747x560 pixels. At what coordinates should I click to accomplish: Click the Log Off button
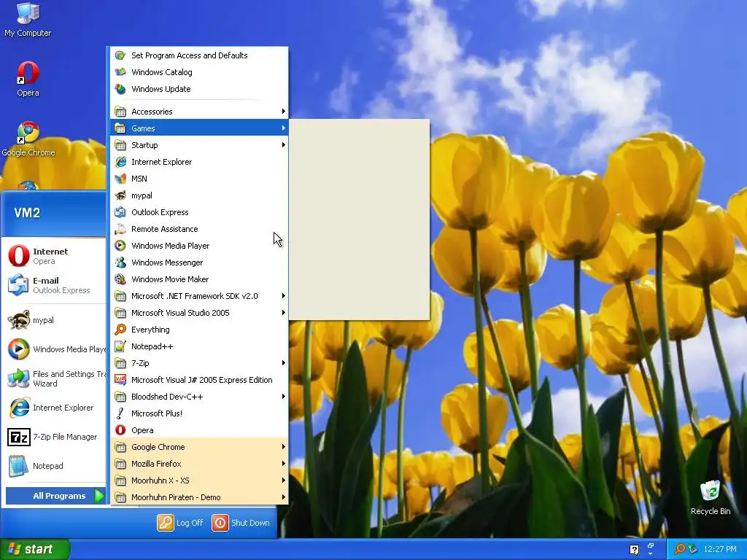coord(181,522)
